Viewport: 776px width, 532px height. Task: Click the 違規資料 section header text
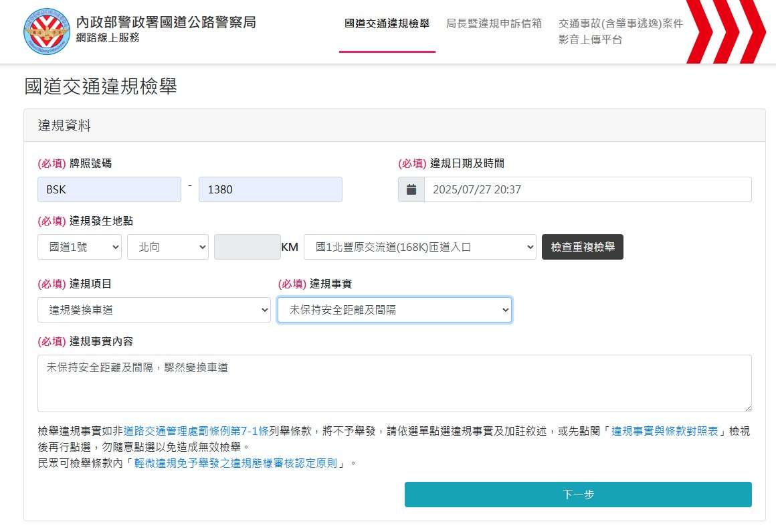(64, 126)
